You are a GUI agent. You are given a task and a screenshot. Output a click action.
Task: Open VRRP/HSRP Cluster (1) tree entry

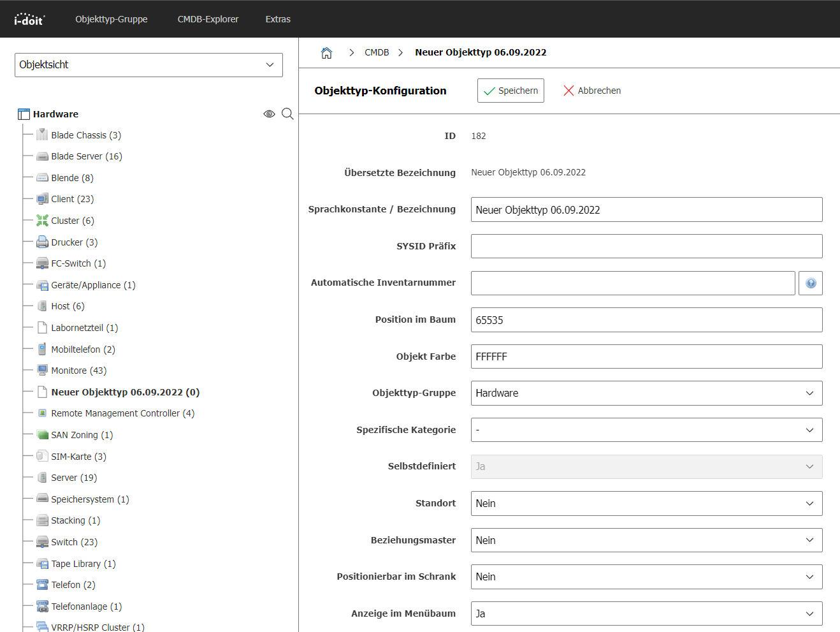click(x=98, y=628)
